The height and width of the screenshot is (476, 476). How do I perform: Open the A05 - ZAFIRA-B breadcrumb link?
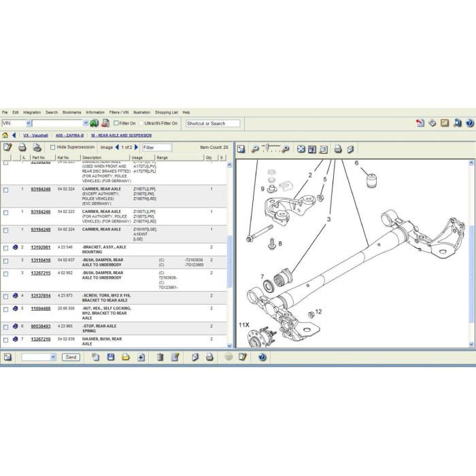tap(69, 135)
